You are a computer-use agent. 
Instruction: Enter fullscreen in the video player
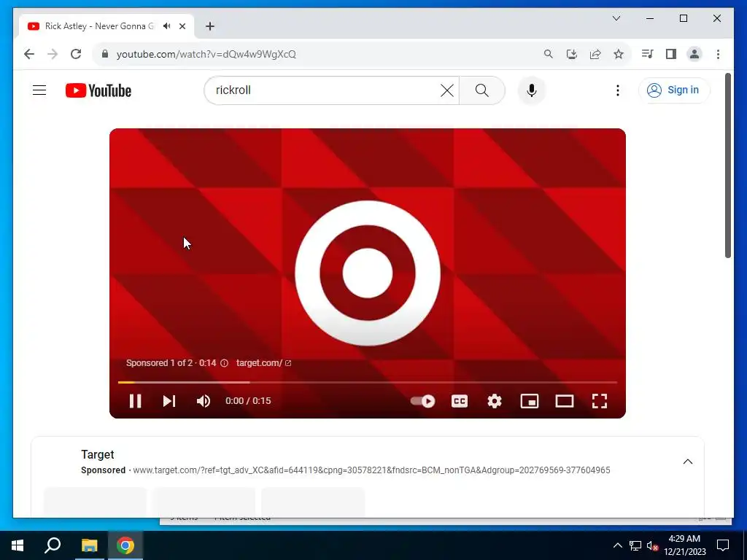[x=600, y=401]
